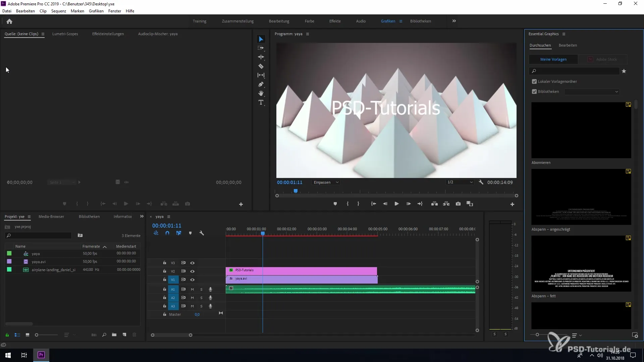Image resolution: width=644 pixels, height=362 pixels.
Task: Open the Program: yaya panel menu
Action: (308, 34)
